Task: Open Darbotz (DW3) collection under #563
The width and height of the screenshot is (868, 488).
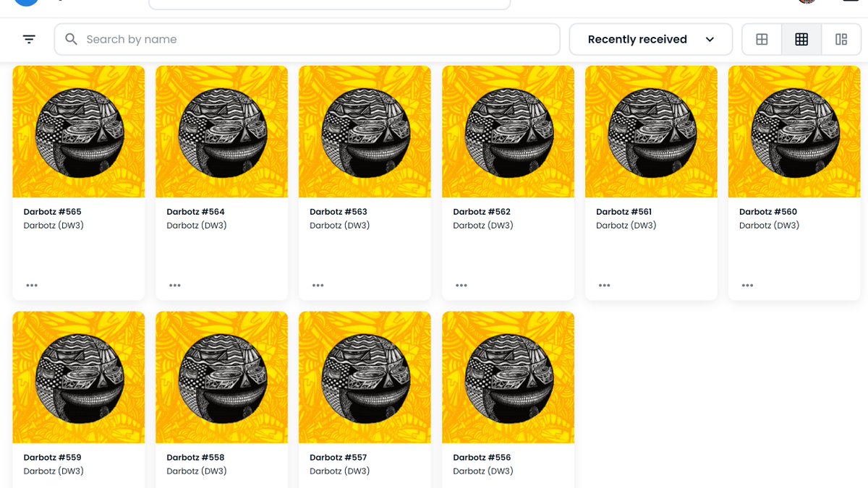Action: tap(340, 226)
